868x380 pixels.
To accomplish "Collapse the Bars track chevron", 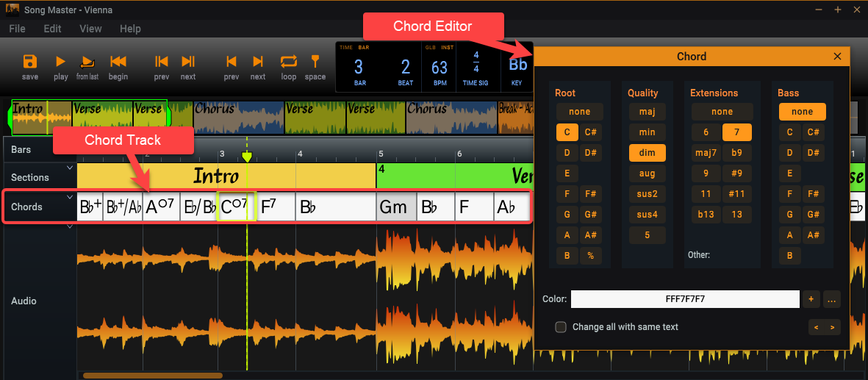I will (x=70, y=142).
